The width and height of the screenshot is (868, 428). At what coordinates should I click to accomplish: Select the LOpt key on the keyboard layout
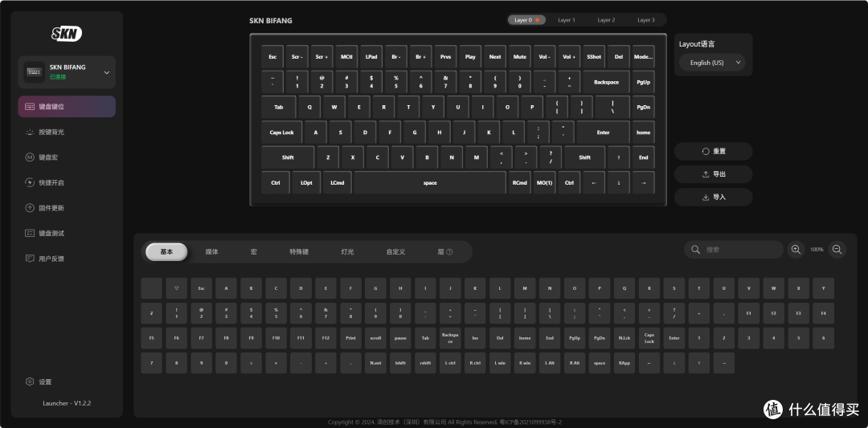[306, 182]
